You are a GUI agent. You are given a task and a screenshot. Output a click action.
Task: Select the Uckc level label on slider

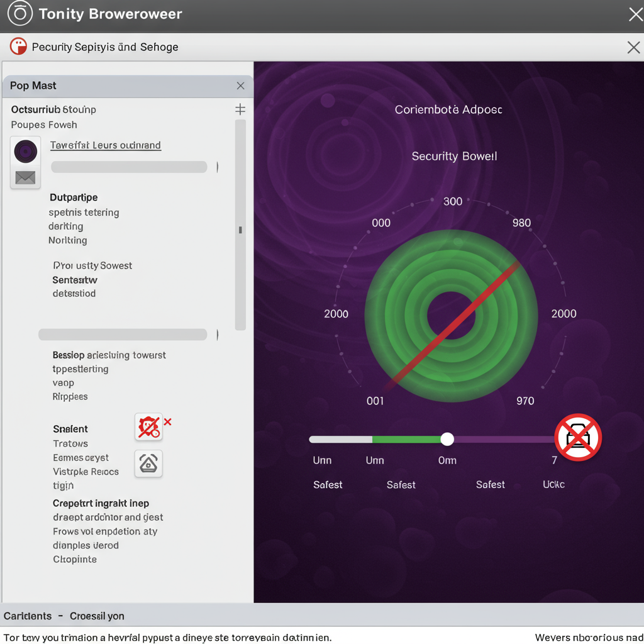click(x=553, y=484)
